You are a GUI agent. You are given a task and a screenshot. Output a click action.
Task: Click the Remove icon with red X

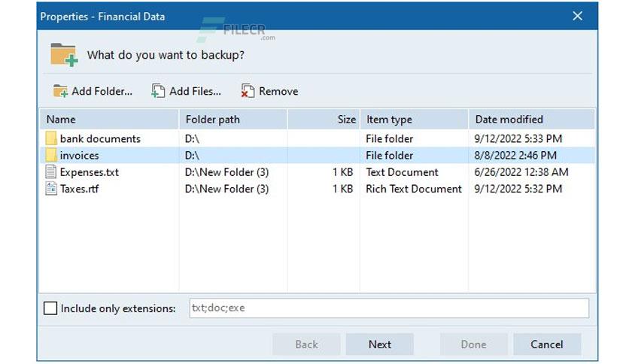pyautogui.click(x=248, y=91)
